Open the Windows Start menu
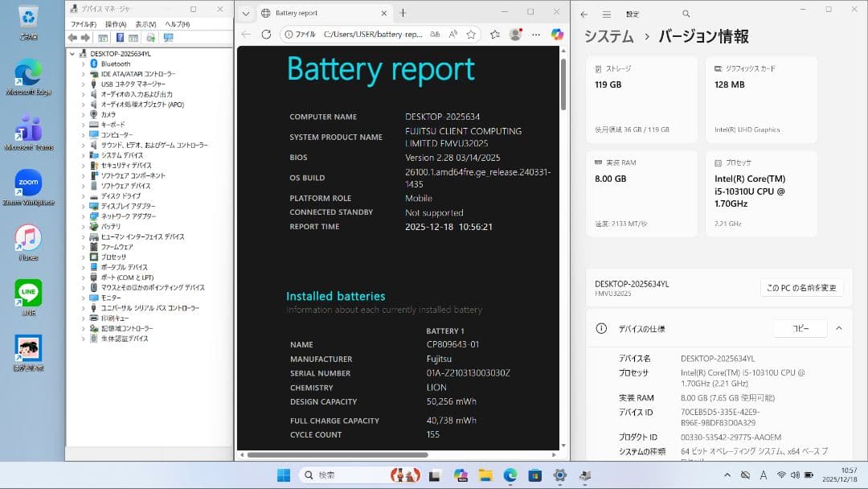 tap(282, 475)
